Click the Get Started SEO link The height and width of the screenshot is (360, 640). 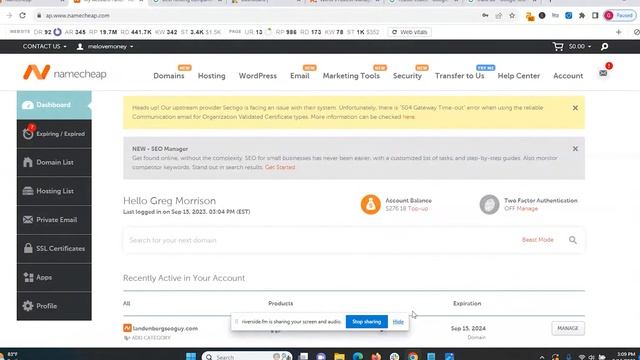coord(280,167)
